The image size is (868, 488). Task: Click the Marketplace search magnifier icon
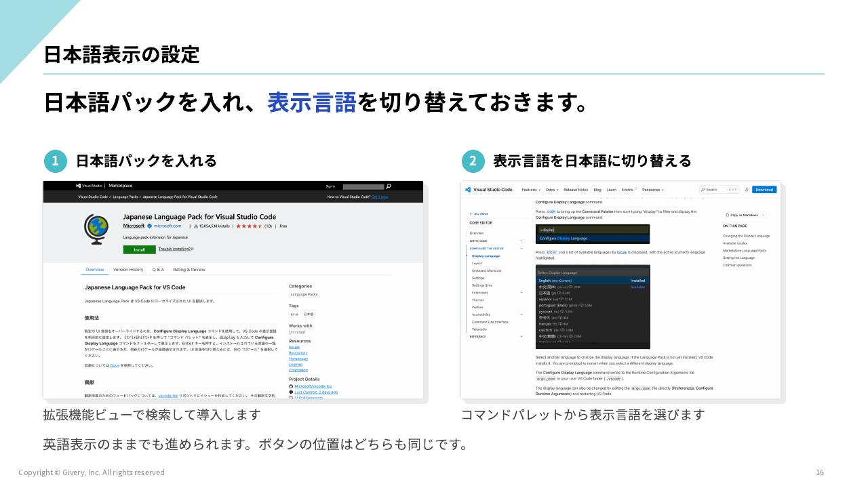coord(389,186)
